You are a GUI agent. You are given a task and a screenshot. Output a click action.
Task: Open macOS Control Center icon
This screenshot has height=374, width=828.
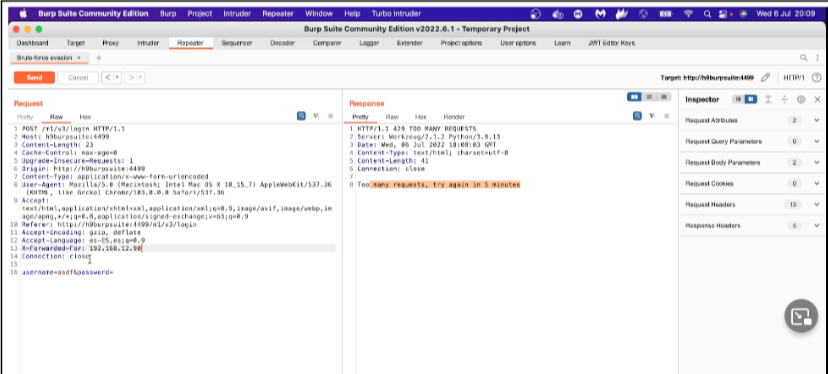(x=724, y=14)
